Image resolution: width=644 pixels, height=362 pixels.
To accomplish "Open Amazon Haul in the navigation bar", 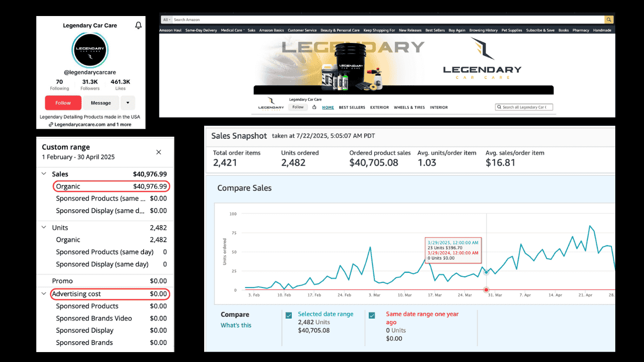I will [x=170, y=30].
